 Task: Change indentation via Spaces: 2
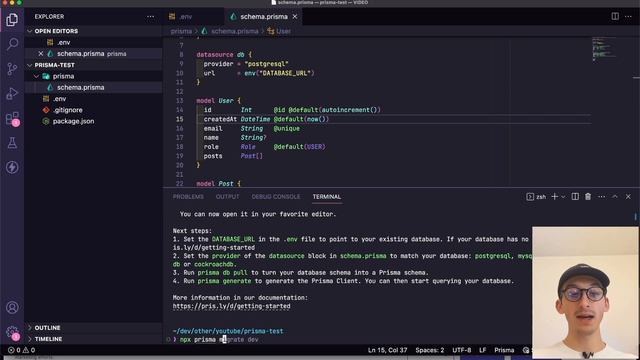[429, 350]
